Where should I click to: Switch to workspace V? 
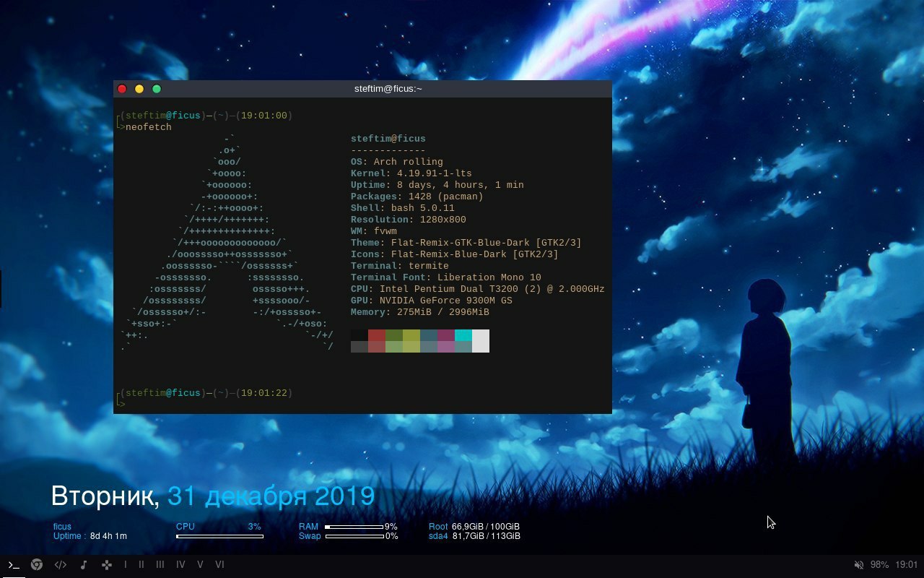click(x=200, y=565)
